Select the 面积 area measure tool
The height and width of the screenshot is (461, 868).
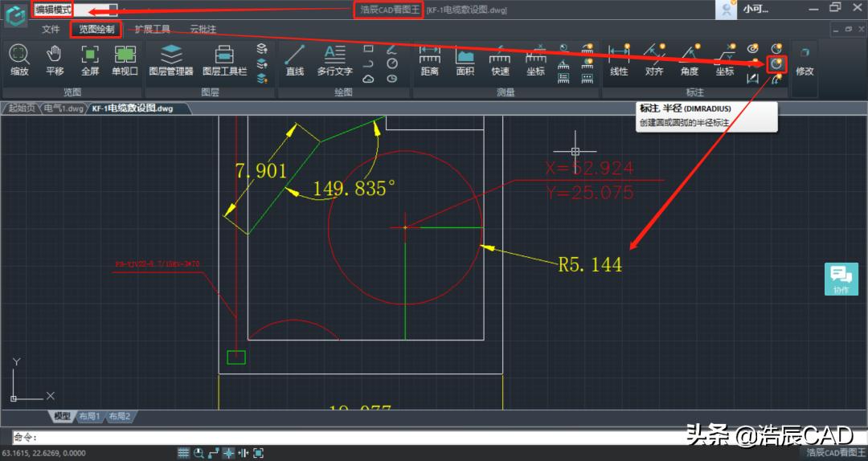(465, 60)
